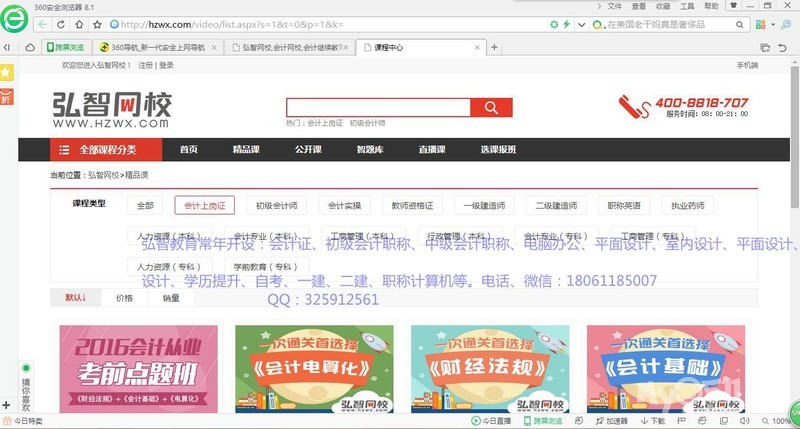
Task: Click the browser address bar URL
Action: click(232, 24)
